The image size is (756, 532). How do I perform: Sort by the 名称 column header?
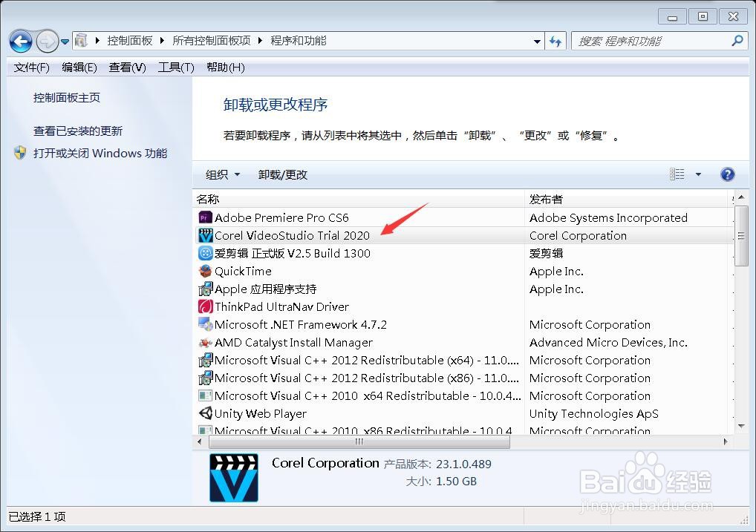click(358, 199)
